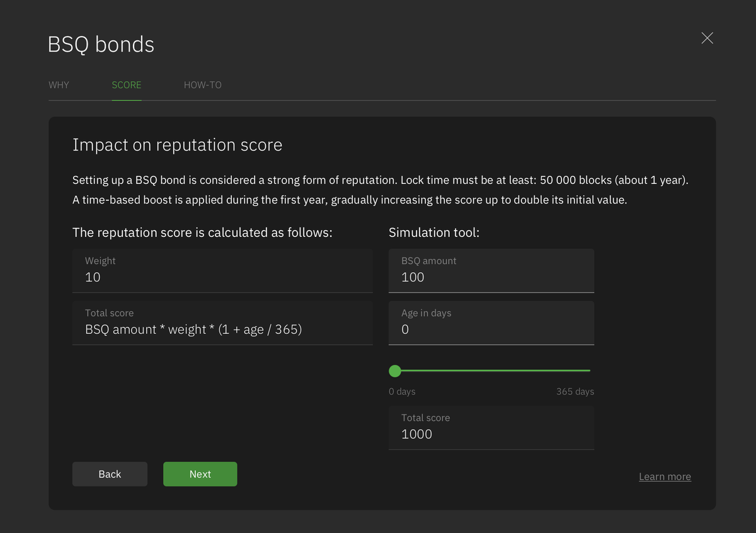The image size is (756, 533).
Task: Close the BSQ bonds dialog
Action: pos(707,38)
